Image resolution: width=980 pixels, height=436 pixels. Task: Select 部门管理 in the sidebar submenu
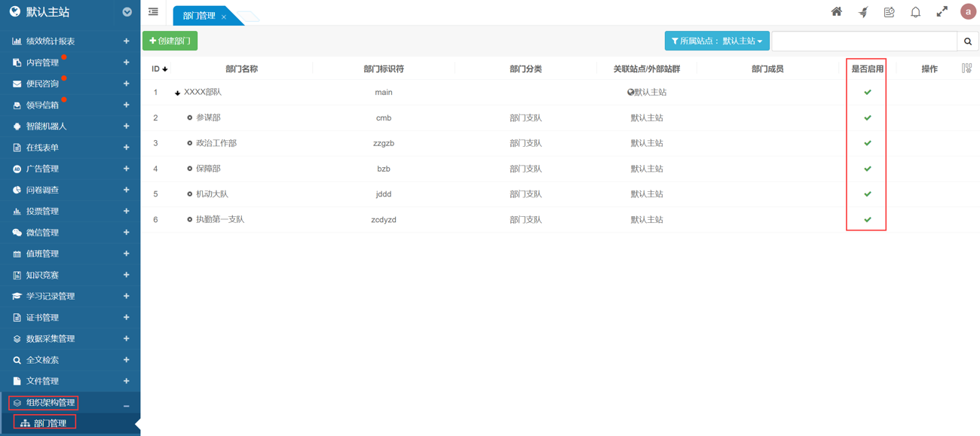50,423
